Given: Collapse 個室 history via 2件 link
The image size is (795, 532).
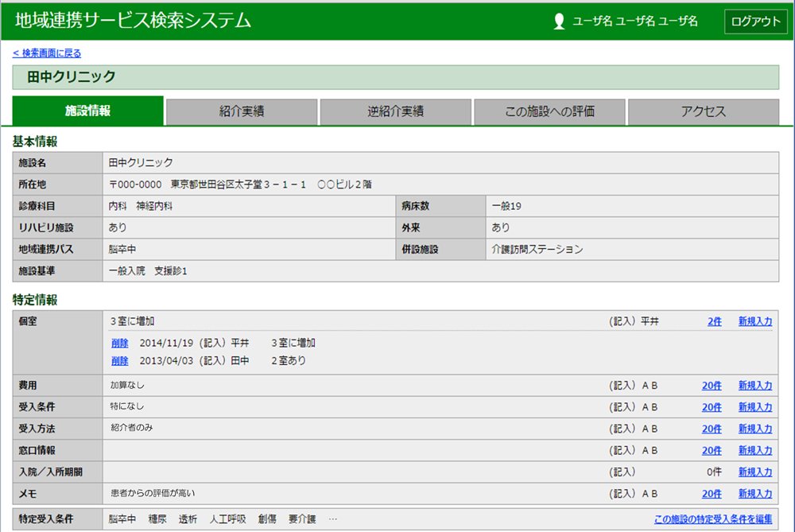Looking at the screenshot, I should click(x=715, y=321).
